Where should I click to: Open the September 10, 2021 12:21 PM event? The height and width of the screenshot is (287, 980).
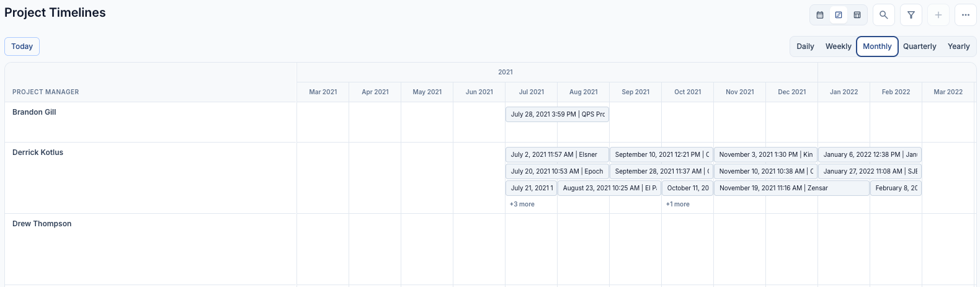[661, 154]
